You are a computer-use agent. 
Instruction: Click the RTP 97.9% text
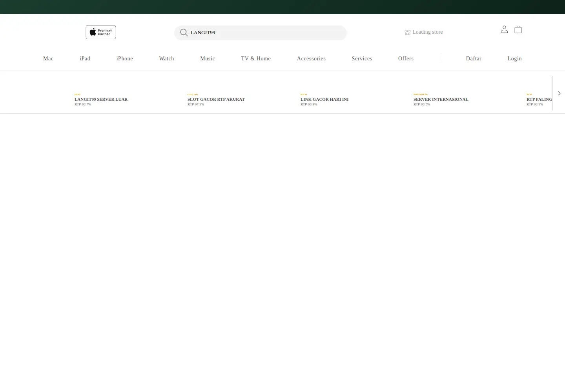click(196, 104)
